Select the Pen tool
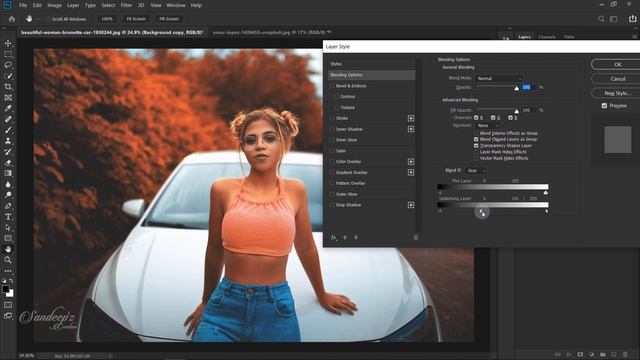The height and width of the screenshot is (360, 640). coord(8,206)
